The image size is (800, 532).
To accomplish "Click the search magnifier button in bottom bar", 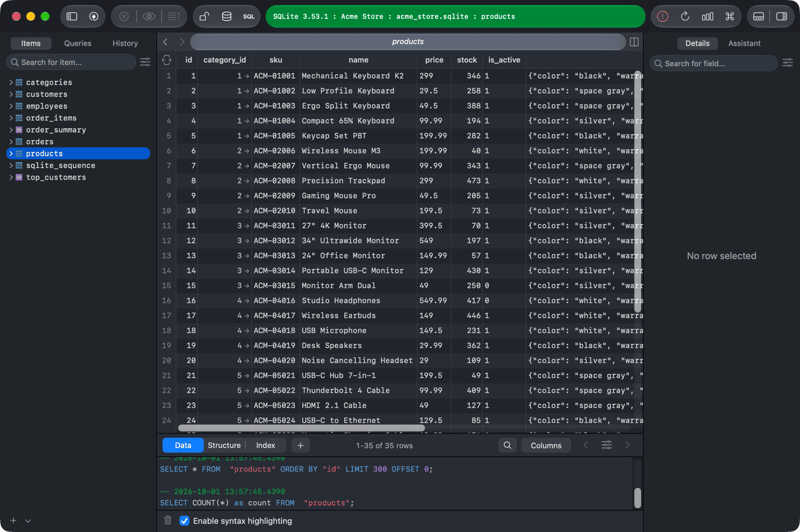I will coord(507,445).
